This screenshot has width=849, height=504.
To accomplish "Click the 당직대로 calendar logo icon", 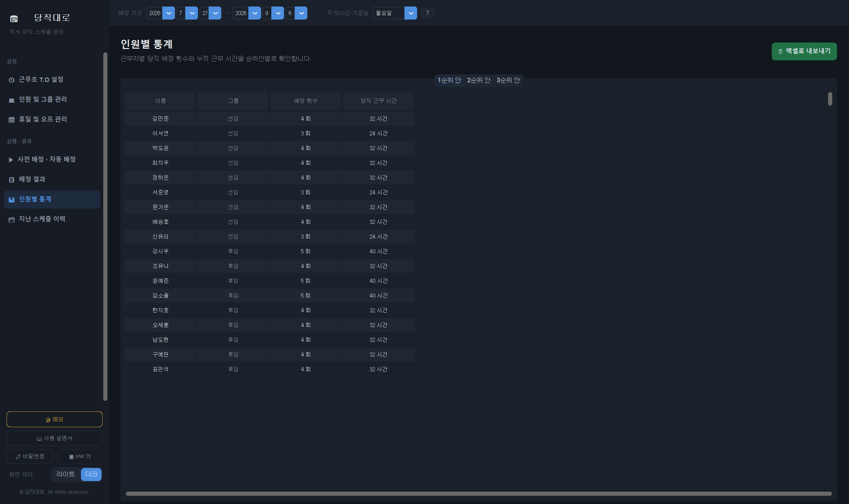I will coord(14,19).
